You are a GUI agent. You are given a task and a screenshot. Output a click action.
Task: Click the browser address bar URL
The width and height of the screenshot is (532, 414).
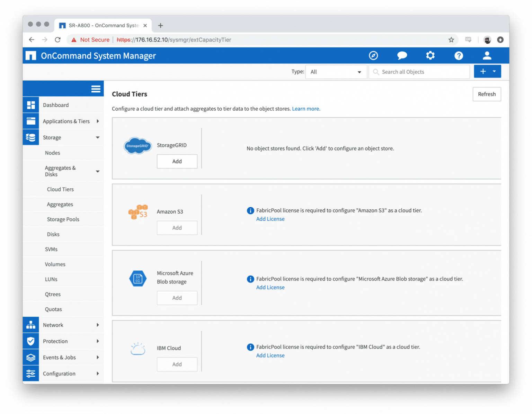click(174, 40)
